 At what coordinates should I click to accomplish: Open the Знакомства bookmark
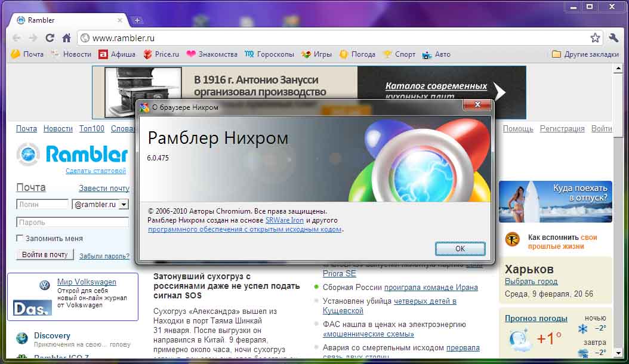coord(212,54)
